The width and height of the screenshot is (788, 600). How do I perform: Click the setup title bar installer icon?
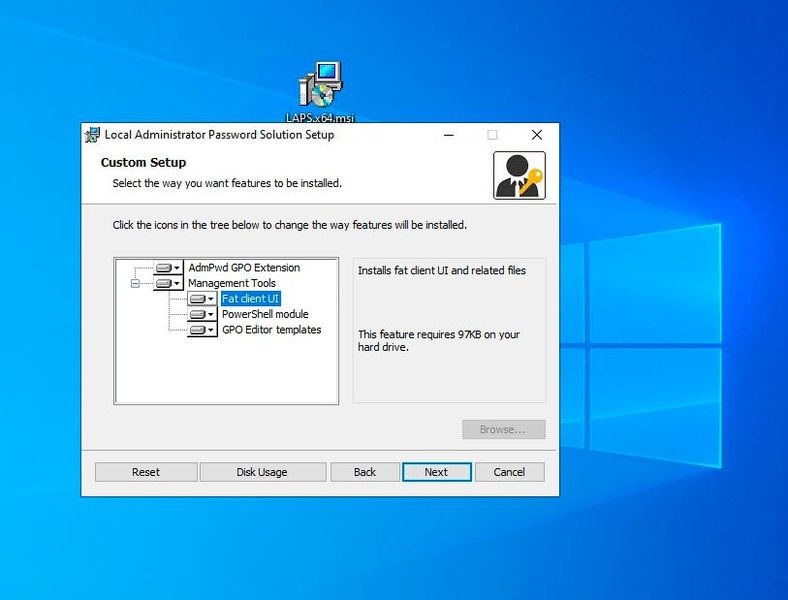[x=92, y=135]
